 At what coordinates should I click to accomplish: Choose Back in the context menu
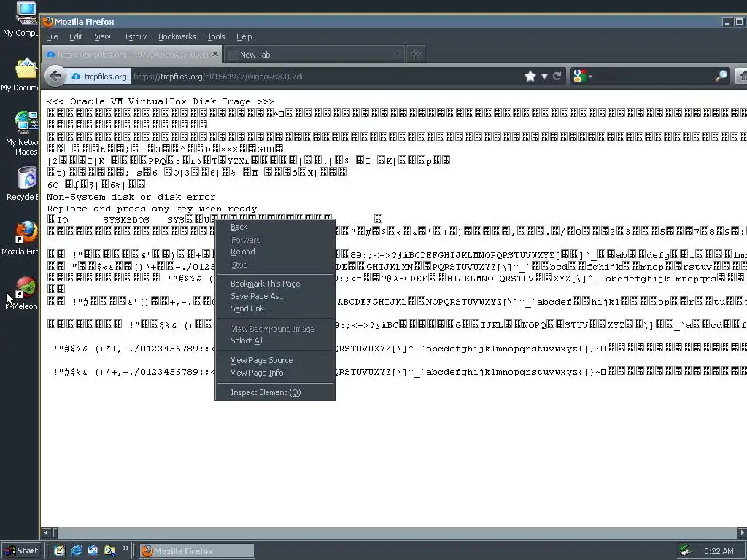275,227
